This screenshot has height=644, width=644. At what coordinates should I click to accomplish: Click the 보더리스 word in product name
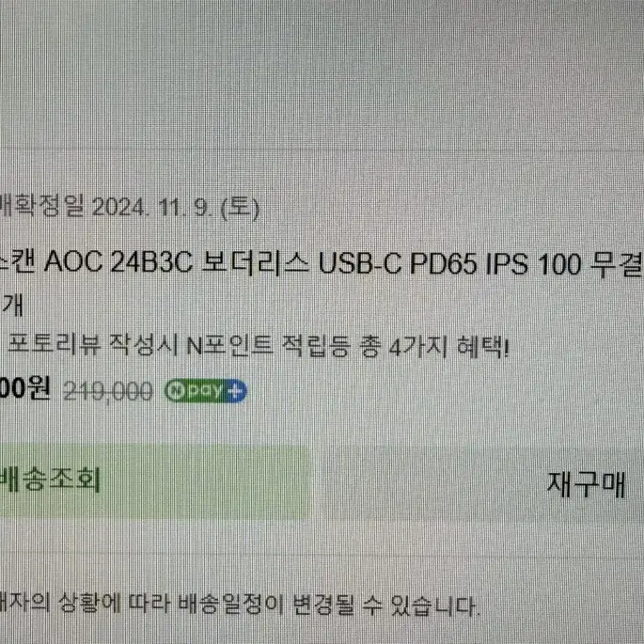255,263
